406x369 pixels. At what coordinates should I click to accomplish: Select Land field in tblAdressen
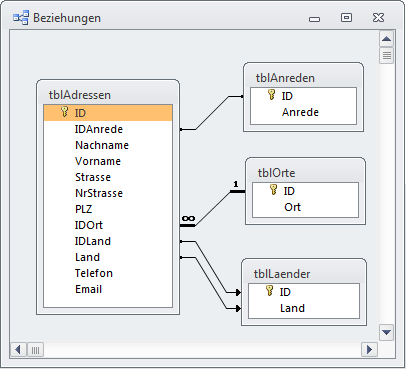point(108,257)
